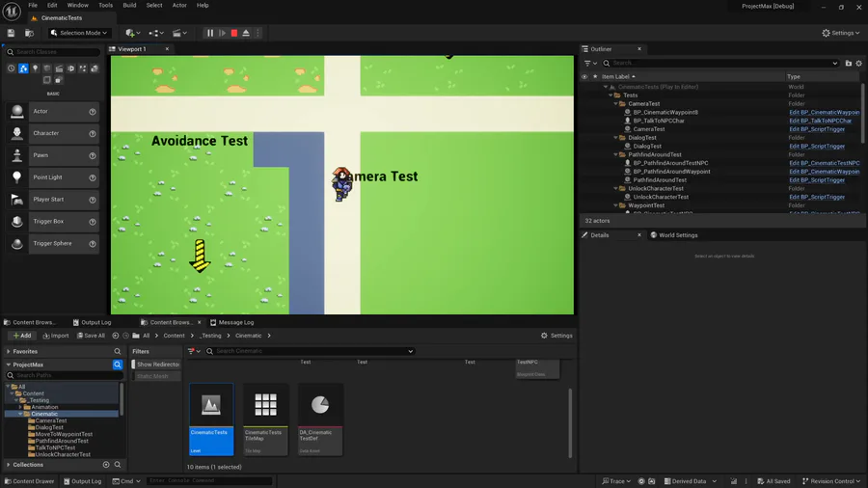
Task: Expand the Favorites section
Action: (9, 351)
